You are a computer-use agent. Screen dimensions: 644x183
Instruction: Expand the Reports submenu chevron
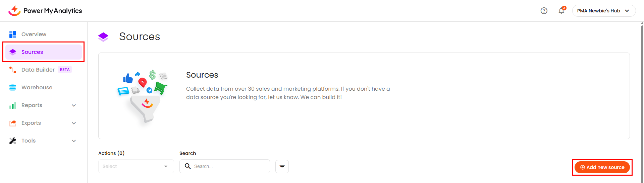pos(74,105)
